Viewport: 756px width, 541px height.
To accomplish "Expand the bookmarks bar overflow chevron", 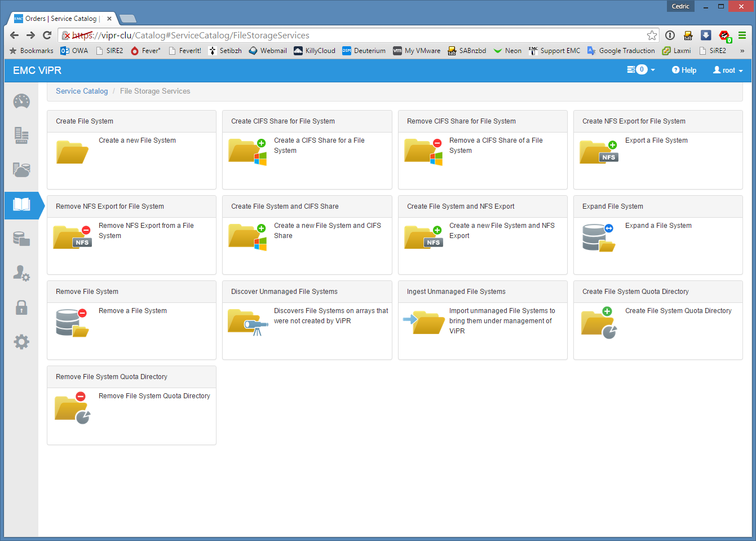I will point(742,51).
